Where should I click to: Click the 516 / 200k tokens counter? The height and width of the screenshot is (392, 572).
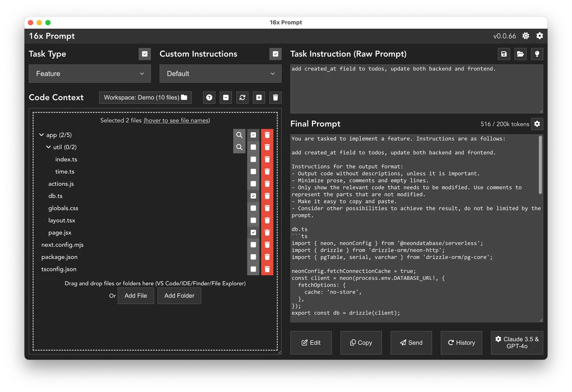tap(505, 124)
